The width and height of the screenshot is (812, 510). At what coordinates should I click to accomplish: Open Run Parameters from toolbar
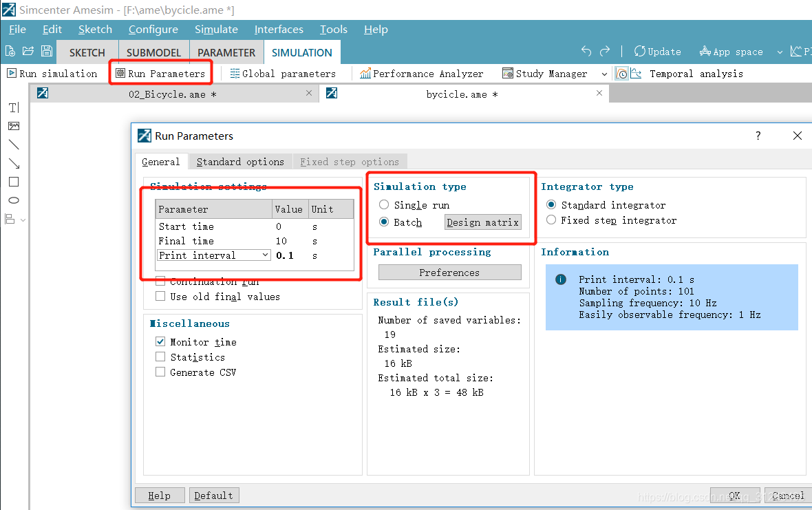[160, 74]
